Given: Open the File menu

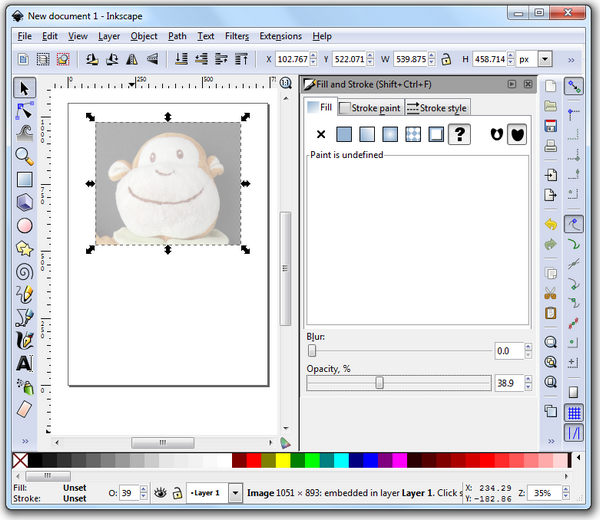Looking at the screenshot, I should click(x=24, y=36).
